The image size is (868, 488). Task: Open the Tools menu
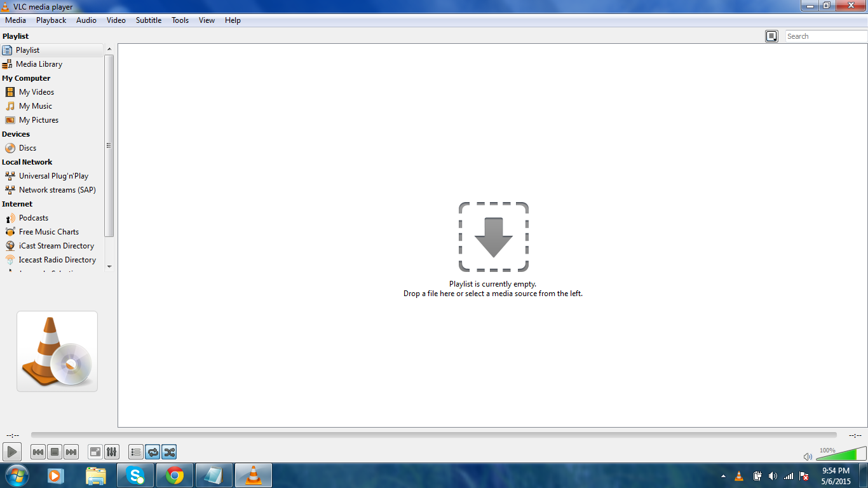coord(180,20)
